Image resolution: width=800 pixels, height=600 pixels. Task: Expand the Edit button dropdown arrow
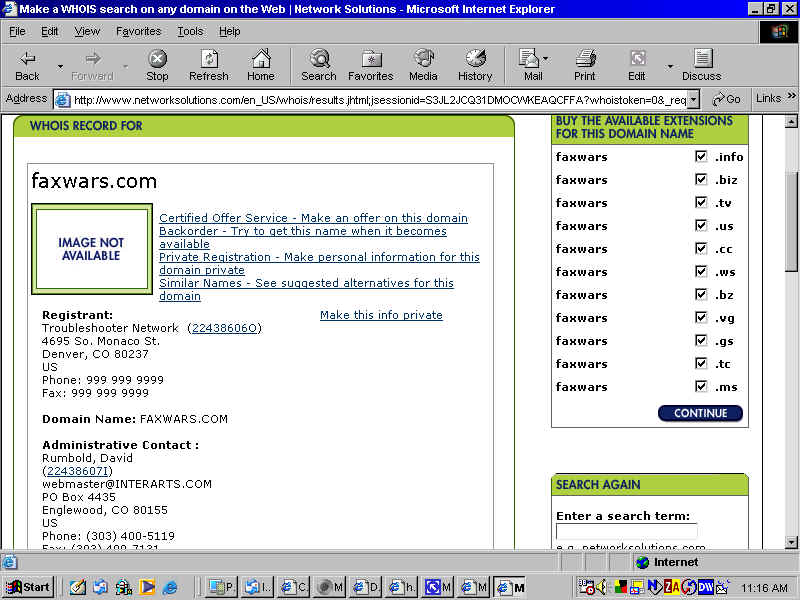point(670,66)
